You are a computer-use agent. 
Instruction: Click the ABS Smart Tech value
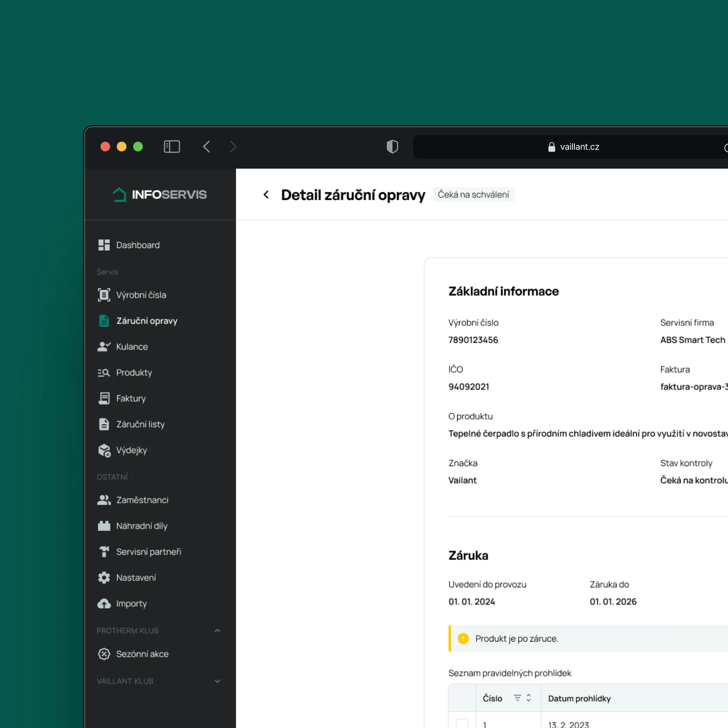(693, 340)
